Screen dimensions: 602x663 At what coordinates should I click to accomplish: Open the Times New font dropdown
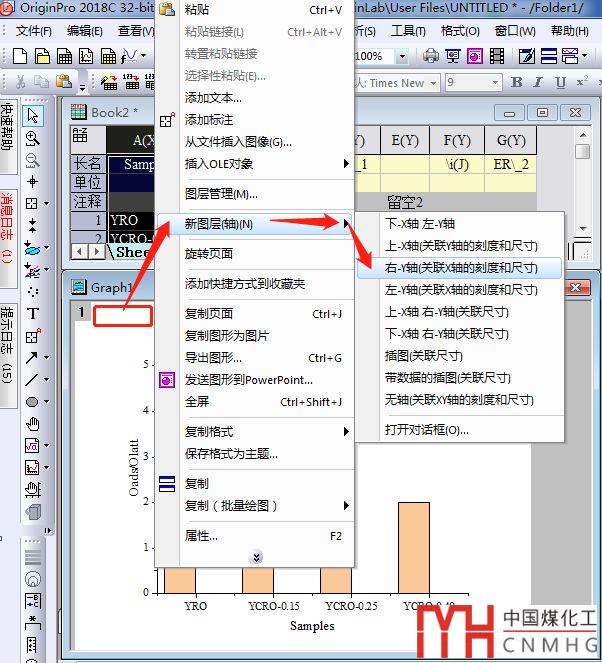(433, 83)
